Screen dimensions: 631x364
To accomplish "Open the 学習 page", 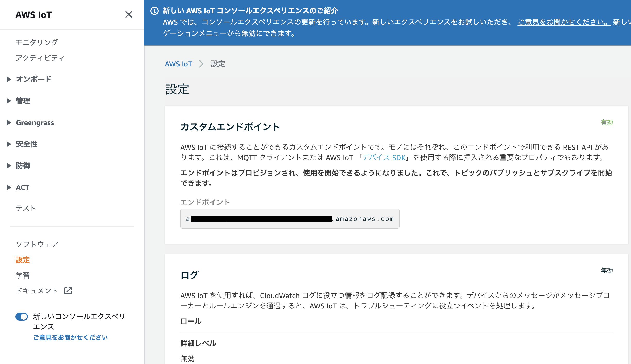I will coord(23,275).
